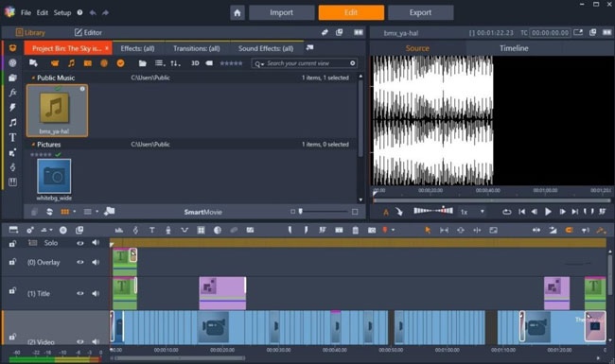The width and height of the screenshot is (615, 364).
Task: Jump to start of source clip
Action: pyautogui.click(x=521, y=212)
